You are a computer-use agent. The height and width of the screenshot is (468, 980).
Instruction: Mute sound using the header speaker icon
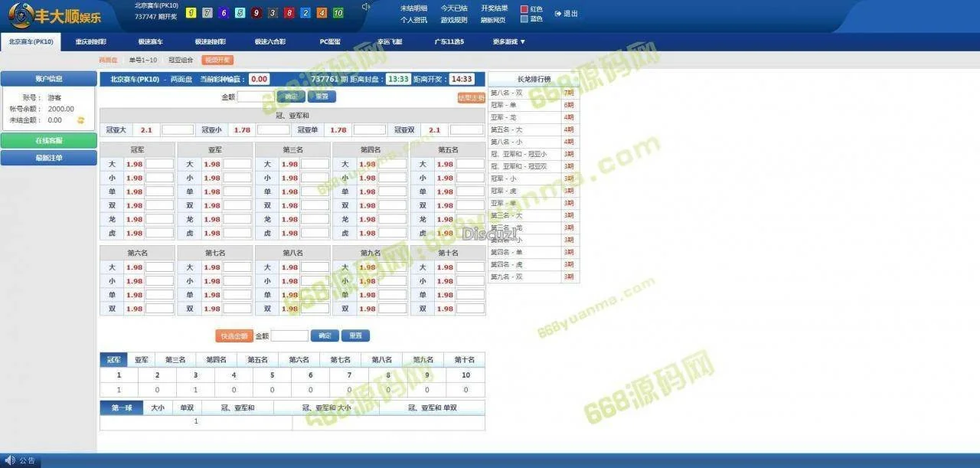pyautogui.click(x=366, y=8)
